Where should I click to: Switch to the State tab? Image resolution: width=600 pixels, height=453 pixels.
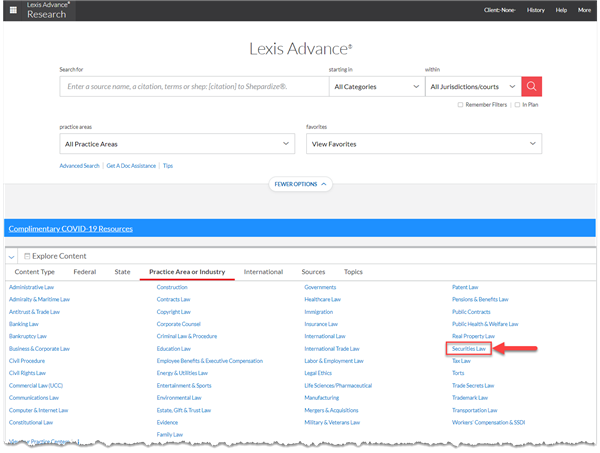coord(122,272)
